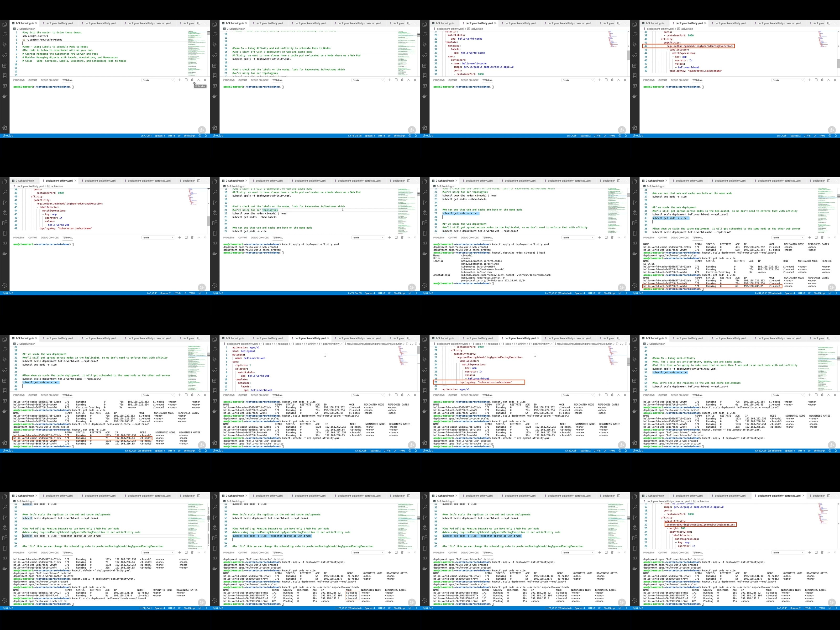Click Kill Terminal trash icon in top-left window
This screenshot has height=630, width=840.
pyautogui.click(x=192, y=80)
